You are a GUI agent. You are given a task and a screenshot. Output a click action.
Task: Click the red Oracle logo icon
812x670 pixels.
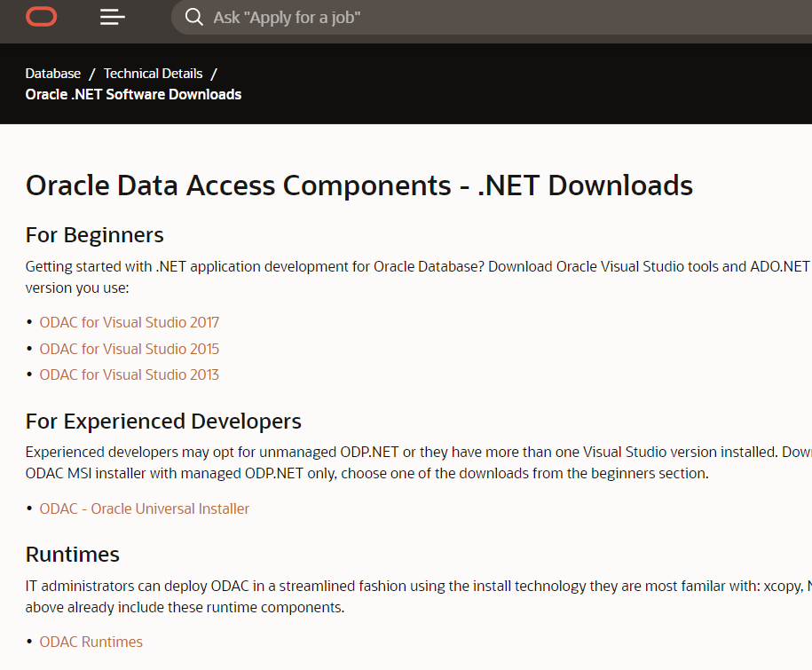(x=42, y=17)
